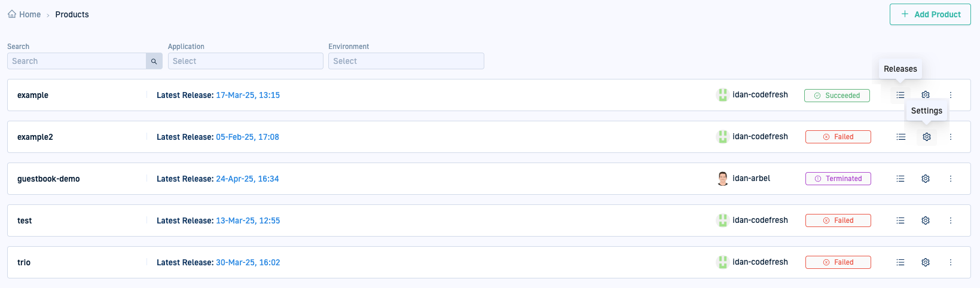Open more options menu for test row
The image size is (980, 288).
pos(951,220)
